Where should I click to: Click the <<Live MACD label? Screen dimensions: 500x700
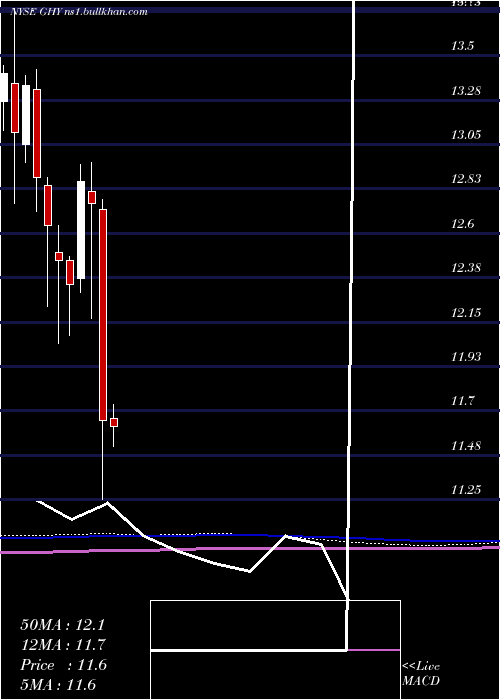pos(421,674)
